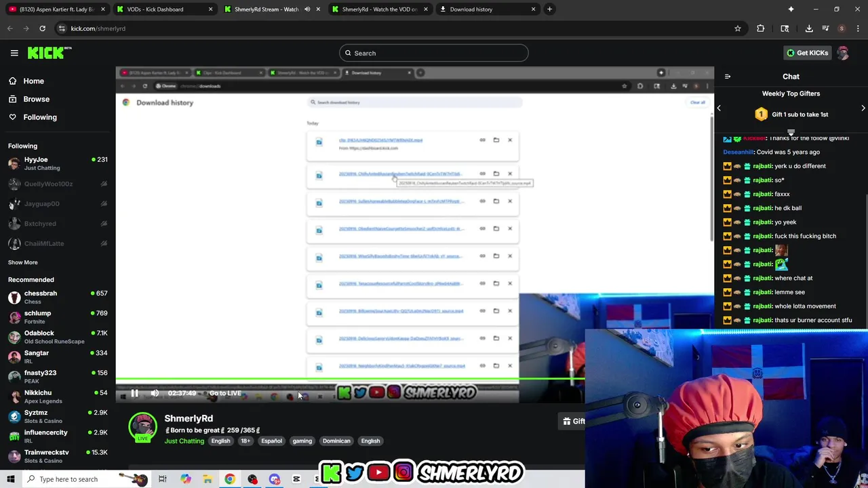Screen dimensions: 868x488
Task: Open the Kick user avatar menu
Action: click(x=843, y=53)
